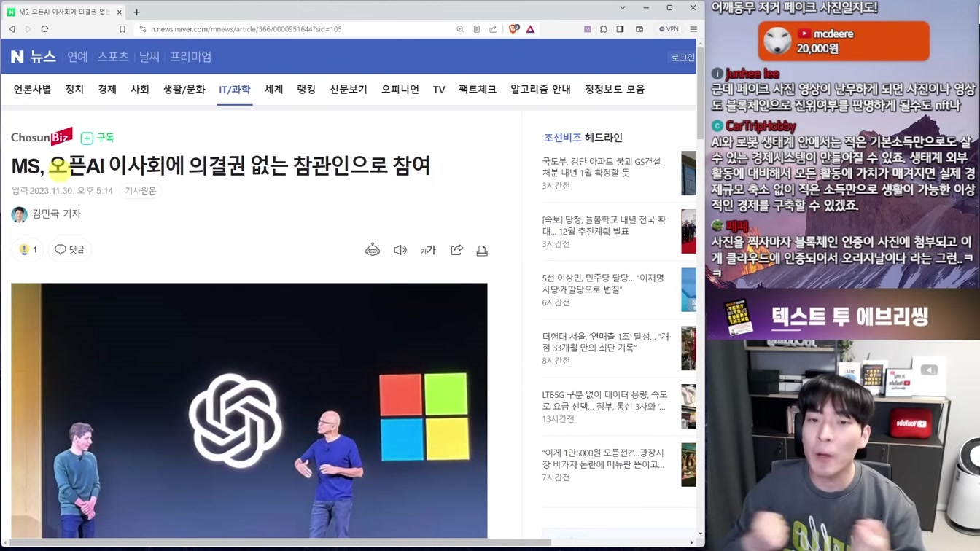
Task: Select 신문보기 menu tab
Action: pos(349,89)
